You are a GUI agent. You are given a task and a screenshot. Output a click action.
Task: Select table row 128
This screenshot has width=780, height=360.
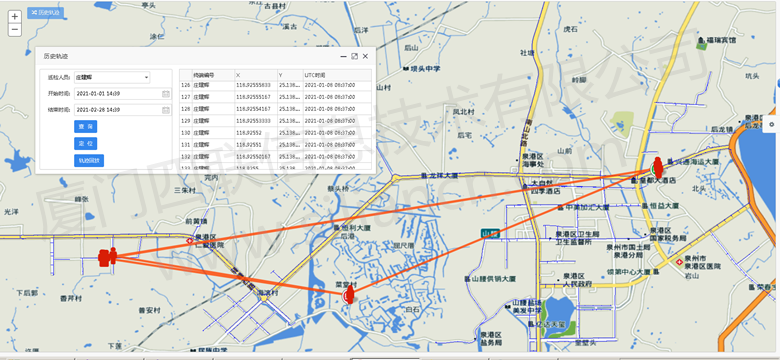coord(275,108)
